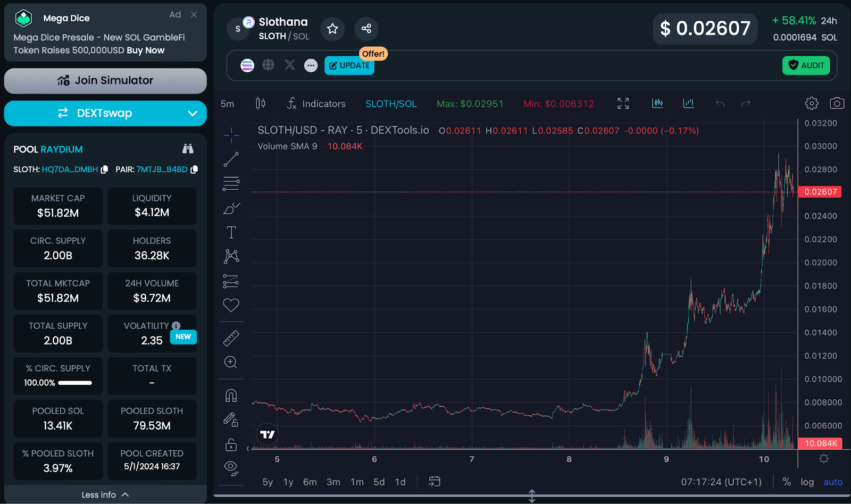Open the token website globe icon

pyautogui.click(x=269, y=65)
